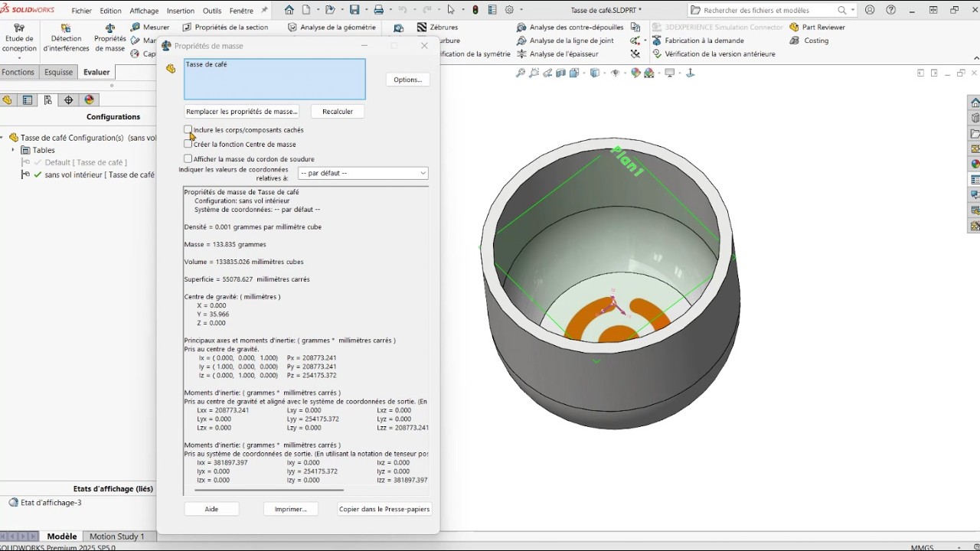Viewport: 980px width, 551px height.
Task: Run Analyse des contre-dépouilles
Action: [570, 27]
